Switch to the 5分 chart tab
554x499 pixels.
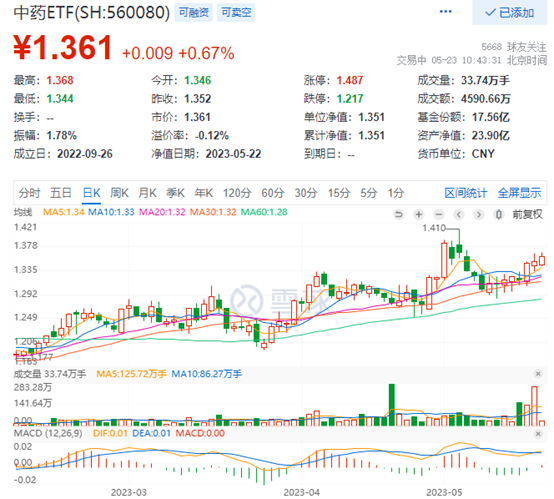click(x=369, y=193)
